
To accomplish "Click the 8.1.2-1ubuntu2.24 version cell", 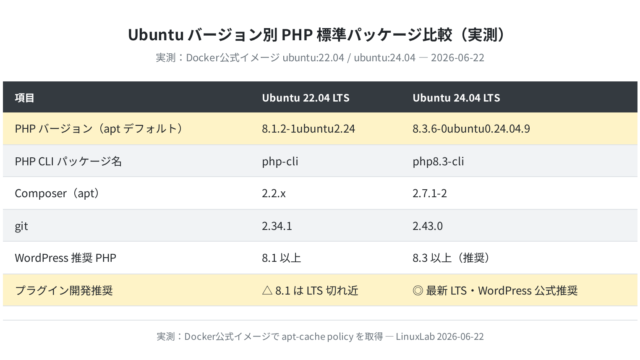I will 309,129.
